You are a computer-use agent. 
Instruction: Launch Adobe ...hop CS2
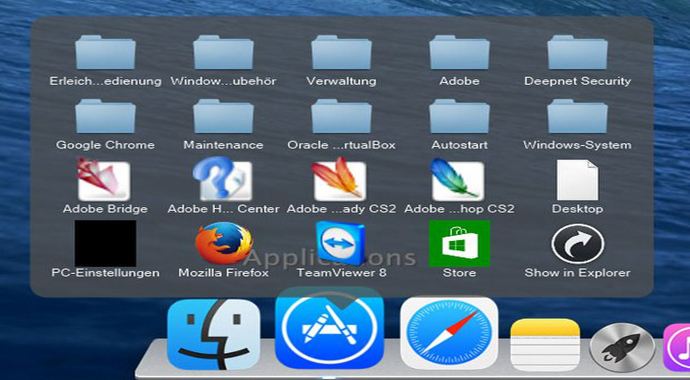coord(457,179)
